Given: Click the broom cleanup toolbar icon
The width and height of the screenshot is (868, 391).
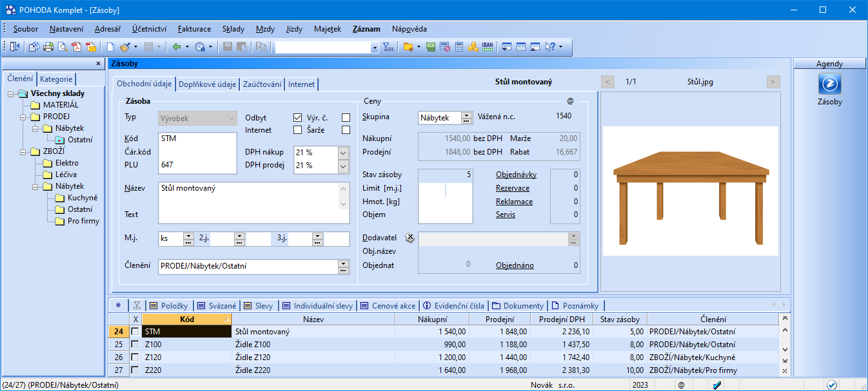Looking at the screenshot, I should click(125, 47).
